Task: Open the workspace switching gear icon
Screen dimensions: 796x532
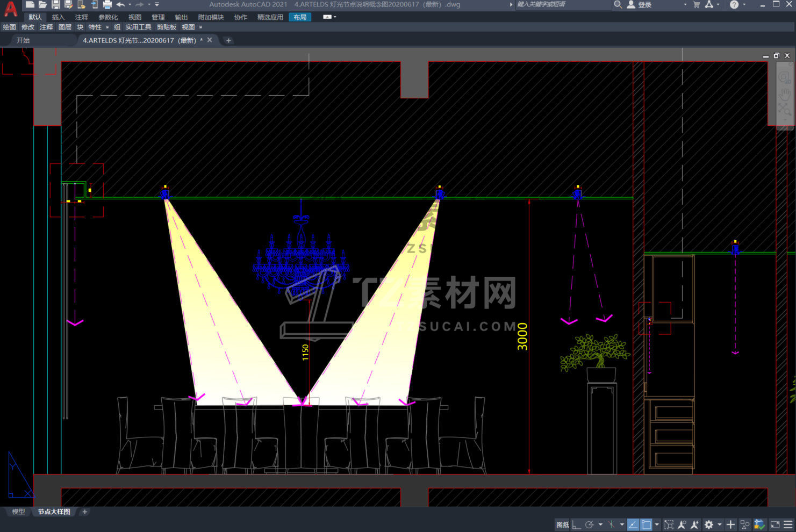Action: 709,524
